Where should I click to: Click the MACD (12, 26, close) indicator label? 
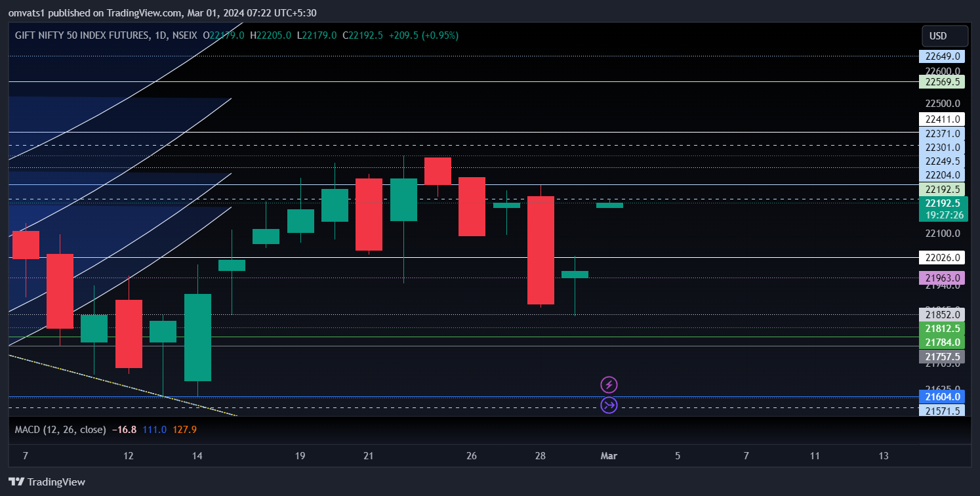tap(60, 430)
